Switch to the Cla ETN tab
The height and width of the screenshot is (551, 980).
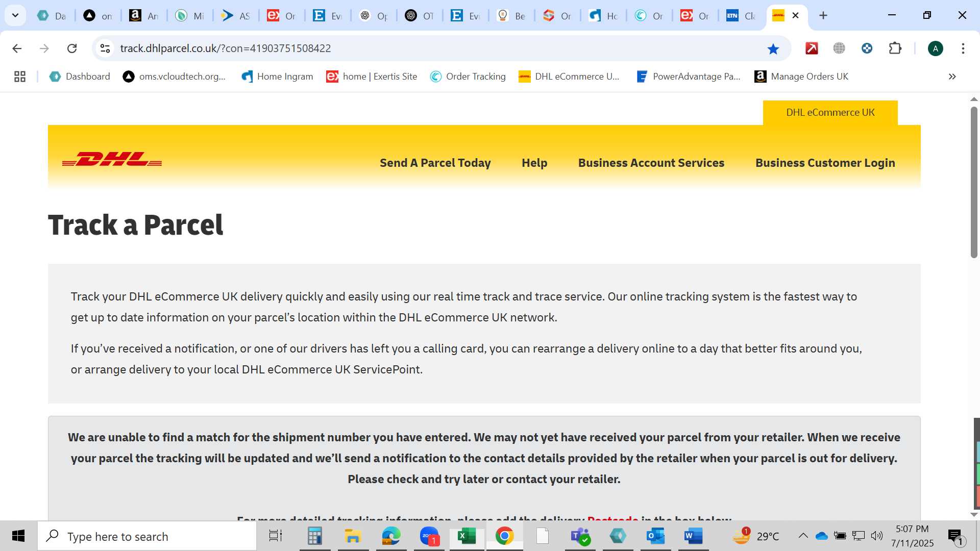click(x=741, y=16)
